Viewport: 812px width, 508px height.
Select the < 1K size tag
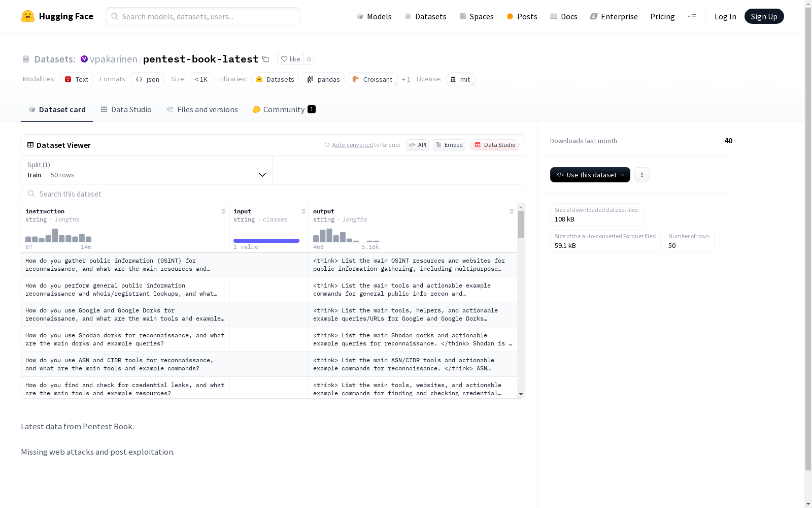click(x=201, y=79)
